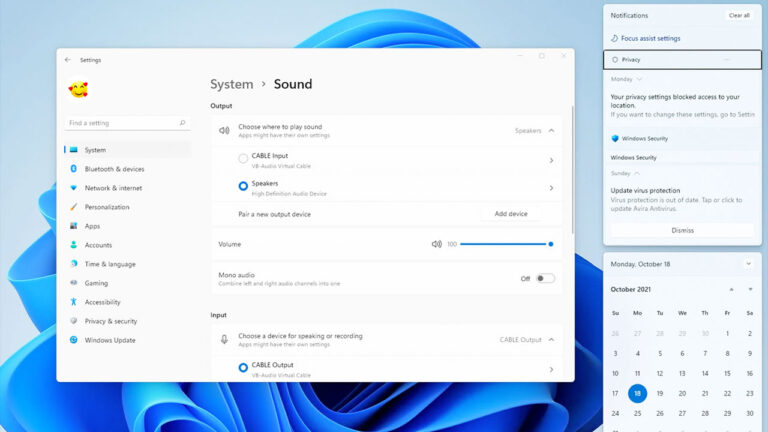Select October 18 in the calendar
Image resolution: width=768 pixels, height=432 pixels.
637,393
